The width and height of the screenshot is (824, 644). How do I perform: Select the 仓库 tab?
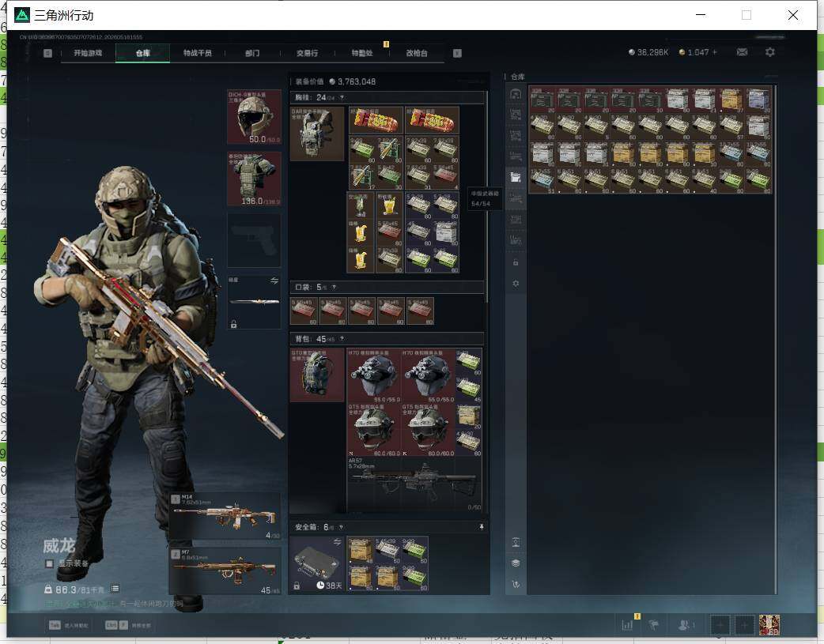[x=142, y=53]
